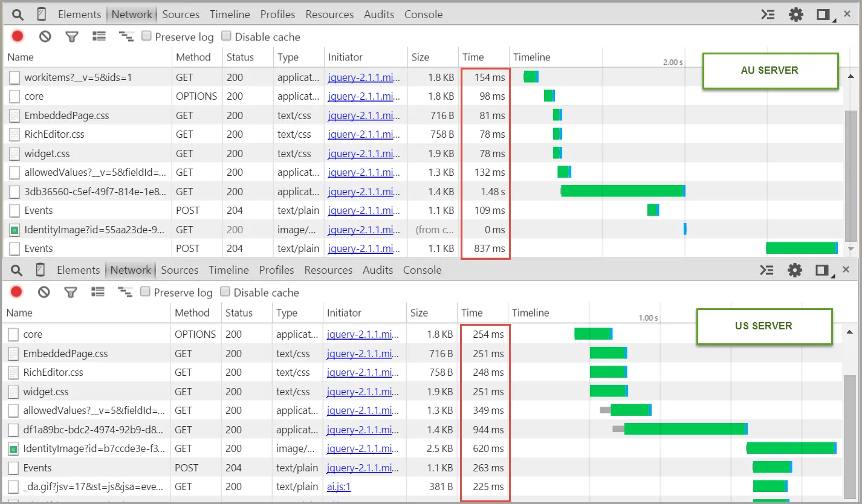Select the _da.gif request row
Viewport: 862px width, 504px height.
coord(423,486)
